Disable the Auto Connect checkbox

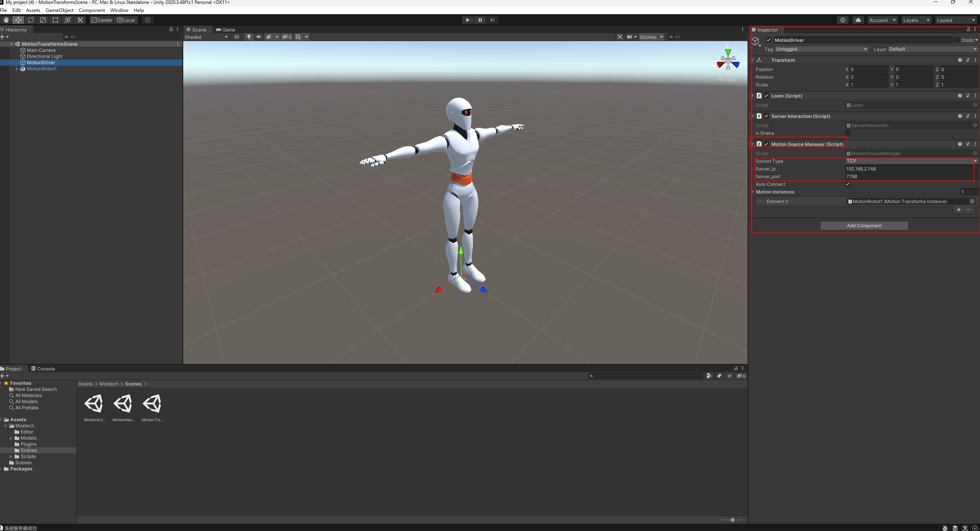pos(848,184)
